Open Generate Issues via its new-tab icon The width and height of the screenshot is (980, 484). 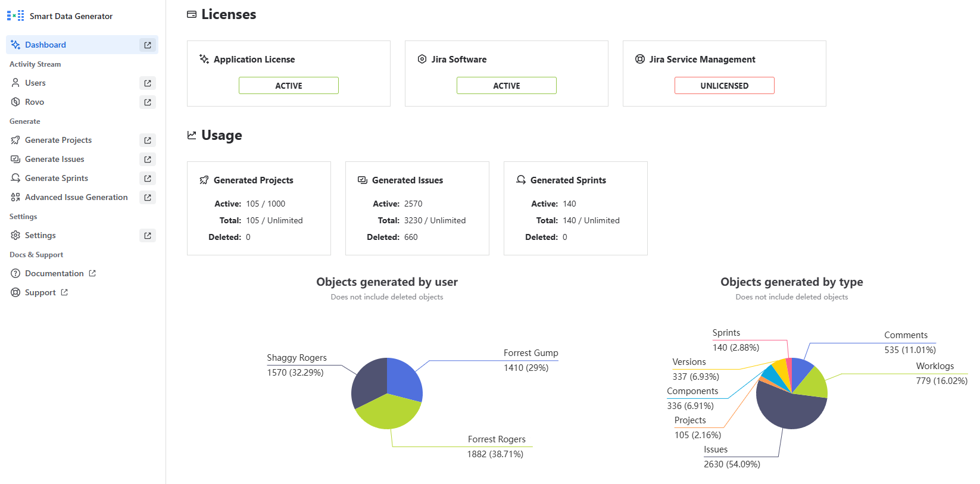point(148,160)
